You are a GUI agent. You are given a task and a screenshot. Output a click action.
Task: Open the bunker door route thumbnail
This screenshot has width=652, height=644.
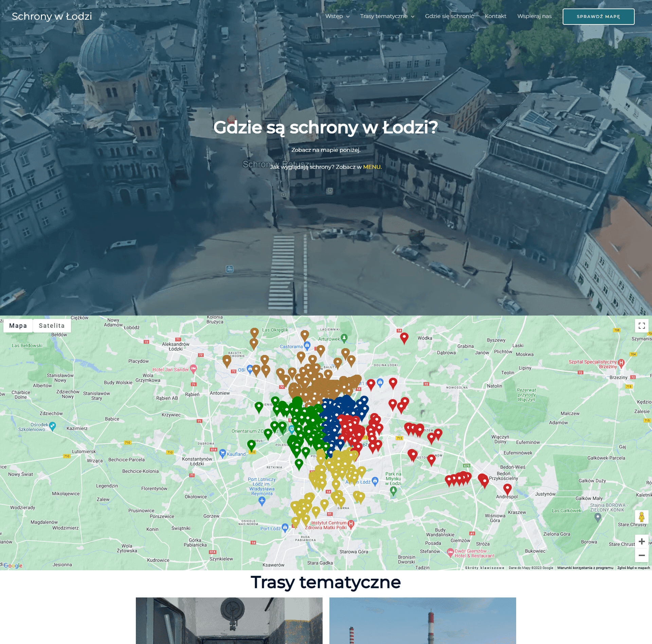click(x=229, y=621)
